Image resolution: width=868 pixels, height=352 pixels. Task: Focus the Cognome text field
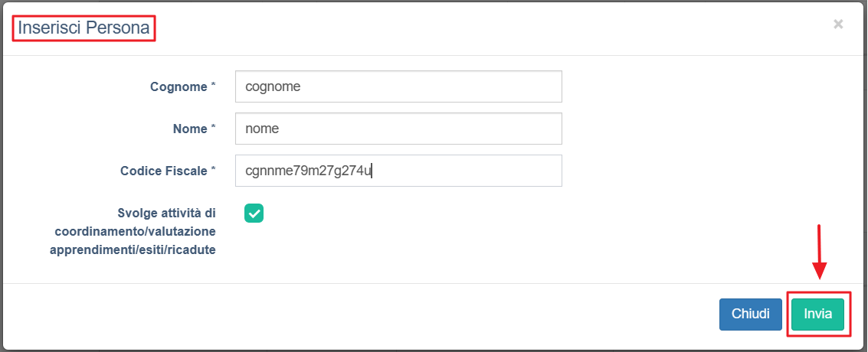click(x=398, y=86)
